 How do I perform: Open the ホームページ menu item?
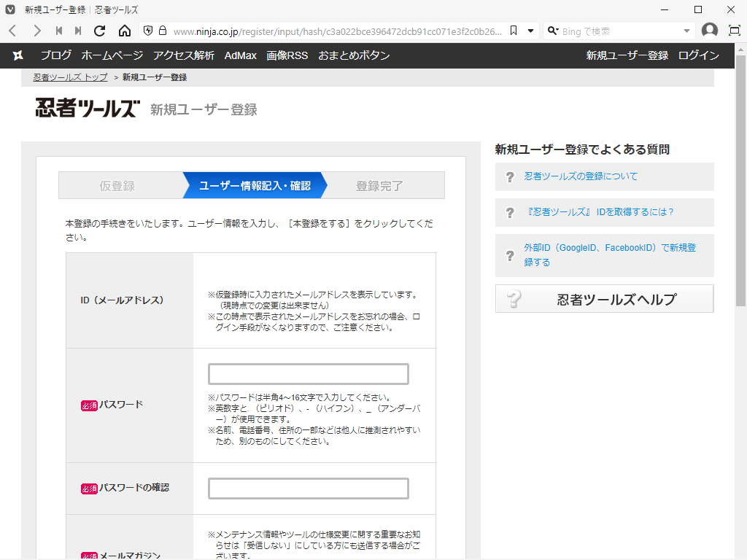pos(112,55)
